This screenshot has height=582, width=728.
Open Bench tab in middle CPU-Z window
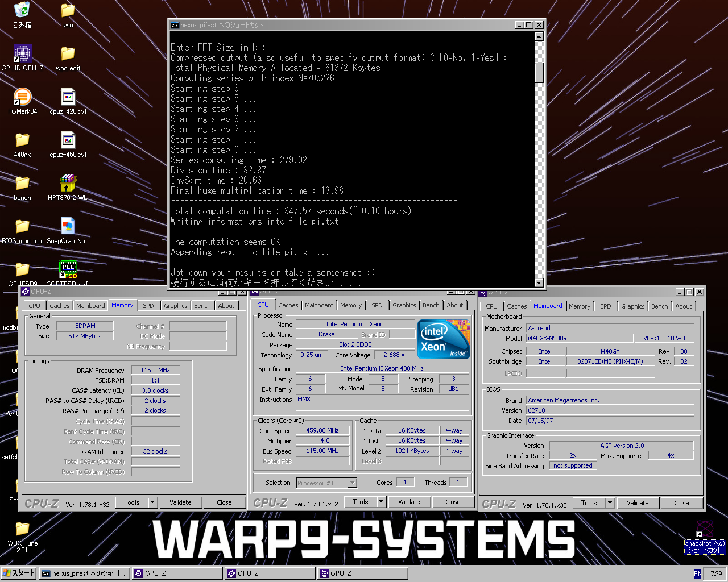tap(431, 305)
